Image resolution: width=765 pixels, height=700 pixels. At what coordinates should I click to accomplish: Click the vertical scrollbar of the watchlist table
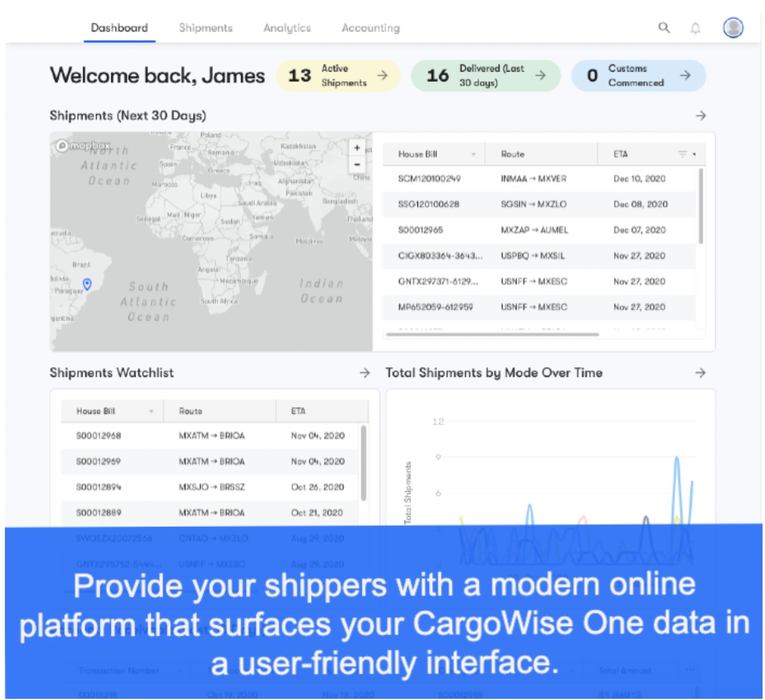(x=364, y=463)
